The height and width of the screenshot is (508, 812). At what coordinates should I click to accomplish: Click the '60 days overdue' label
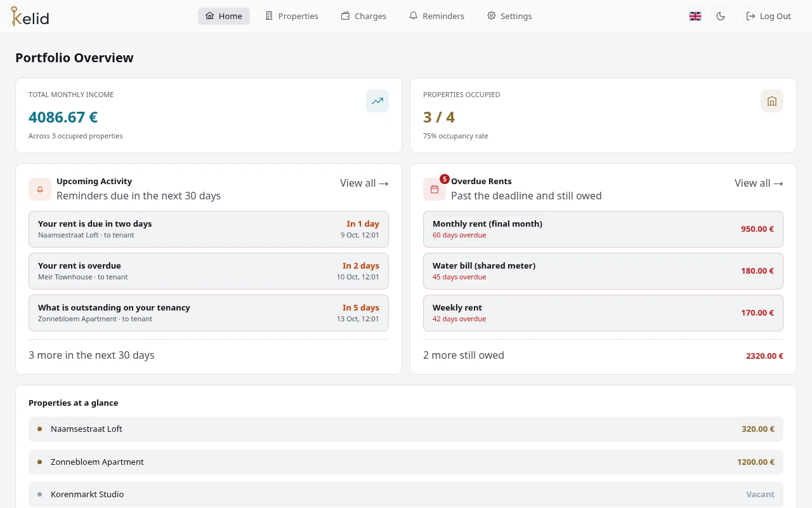point(459,235)
